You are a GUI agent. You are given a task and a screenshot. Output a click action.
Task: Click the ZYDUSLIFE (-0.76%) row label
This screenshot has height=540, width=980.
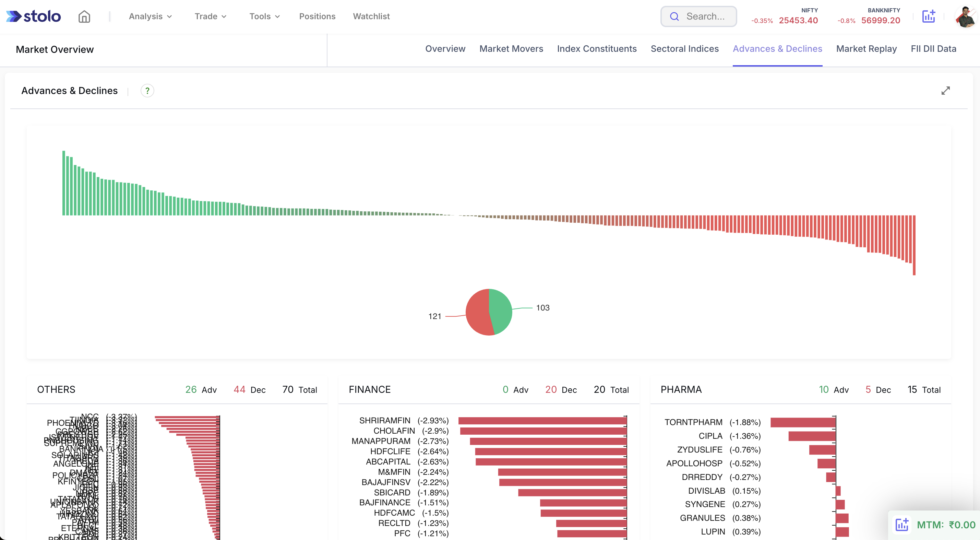719,449
